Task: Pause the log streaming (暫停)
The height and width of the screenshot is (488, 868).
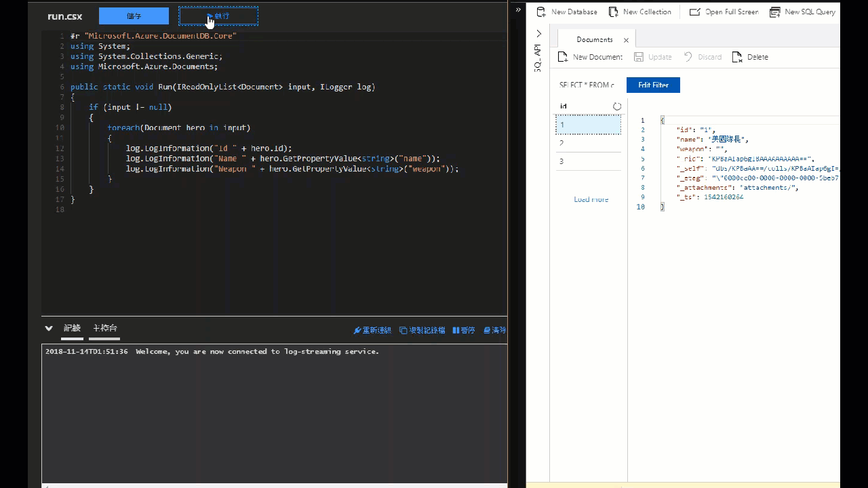Action: (464, 330)
